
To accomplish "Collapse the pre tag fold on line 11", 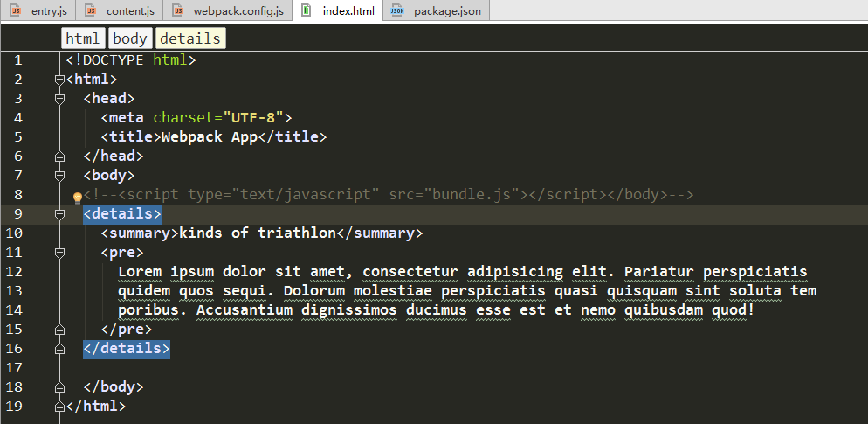I will coord(59,253).
